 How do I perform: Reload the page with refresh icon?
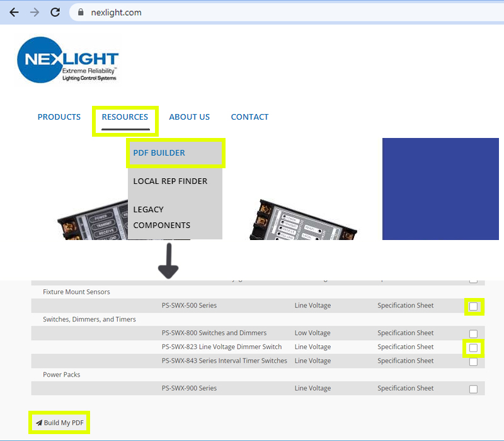[x=55, y=12]
